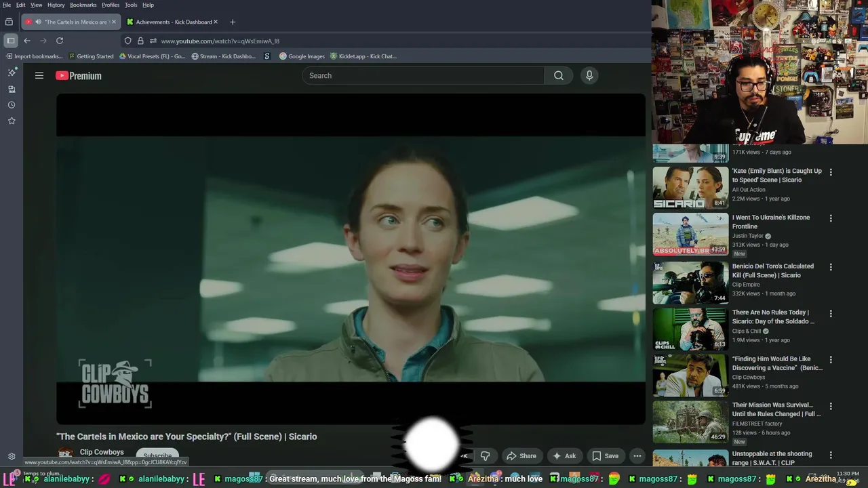Open 'I Went To Ukraine's Killzone Frontline' video
The width and height of the screenshot is (868, 488).
point(770,222)
